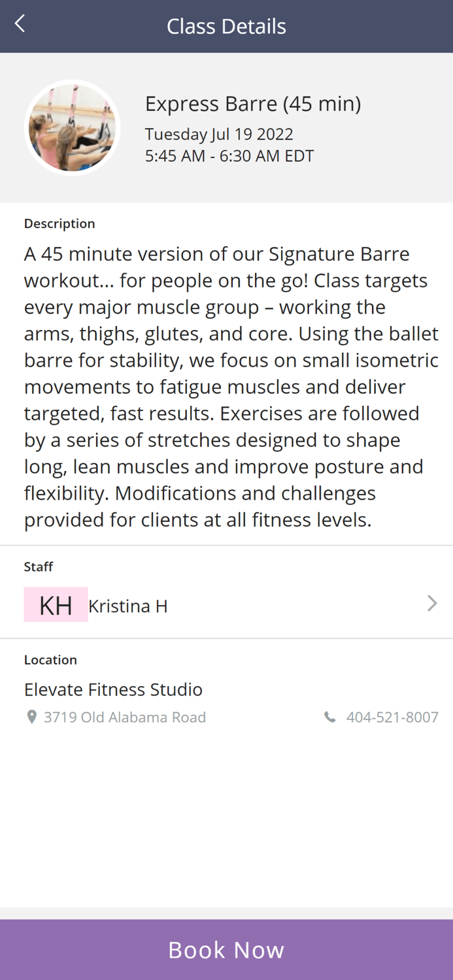The width and height of the screenshot is (453, 980).
Task: Tap the Express Barre class photo
Action: (72, 127)
